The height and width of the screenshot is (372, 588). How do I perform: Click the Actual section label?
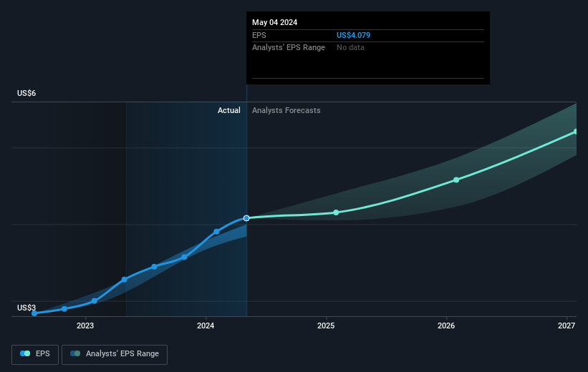coord(228,110)
